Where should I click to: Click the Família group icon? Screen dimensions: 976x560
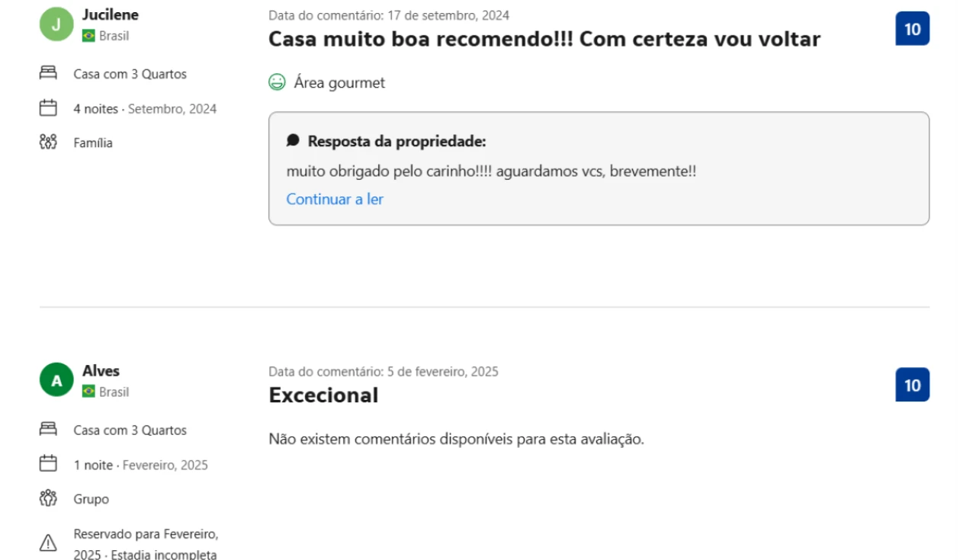click(x=48, y=142)
